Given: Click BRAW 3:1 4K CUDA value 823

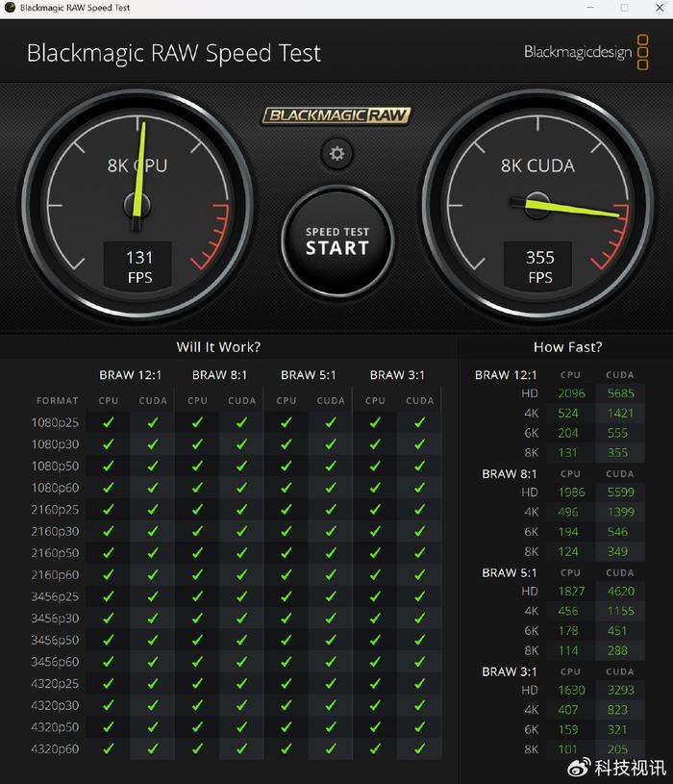Looking at the screenshot, I should pyautogui.click(x=617, y=710).
